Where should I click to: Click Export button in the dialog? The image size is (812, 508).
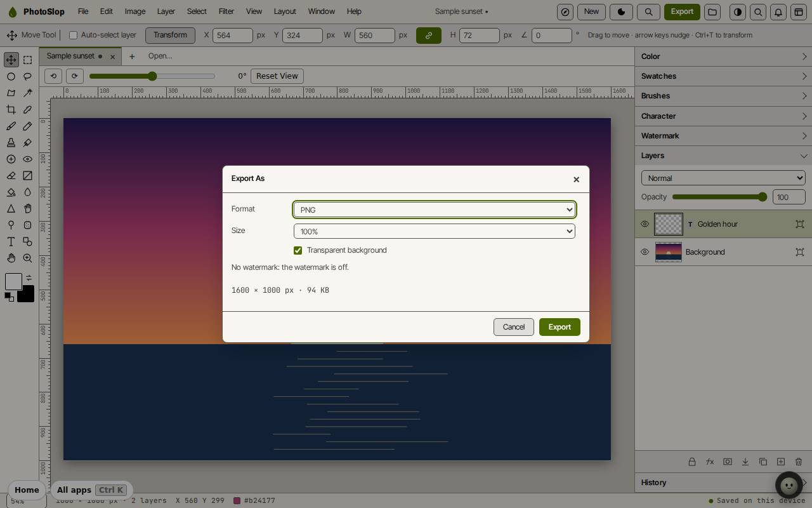560,327
